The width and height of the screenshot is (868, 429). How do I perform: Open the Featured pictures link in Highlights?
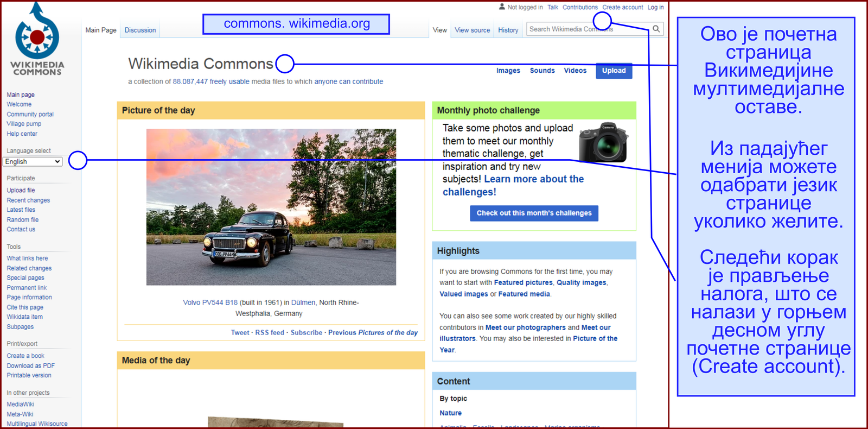[x=523, y=283]
